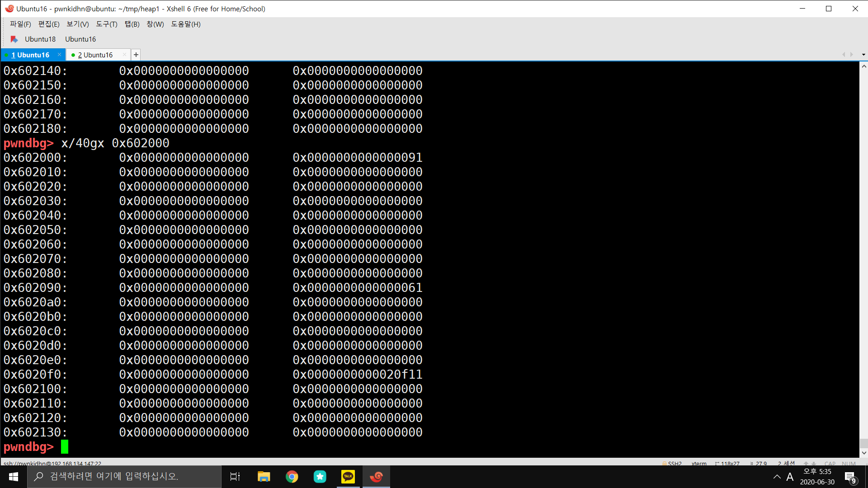Viewport: 868px width, 488px height.
Task: Open the clock and date flyout
Action: point(817,477)
